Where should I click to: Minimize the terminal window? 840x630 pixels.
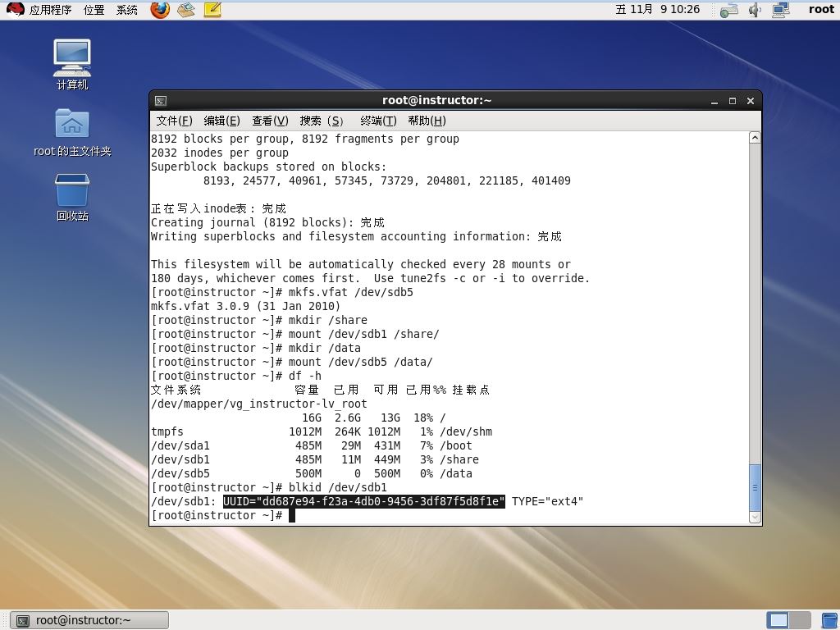pyautogui.click(x=714, y=101)
